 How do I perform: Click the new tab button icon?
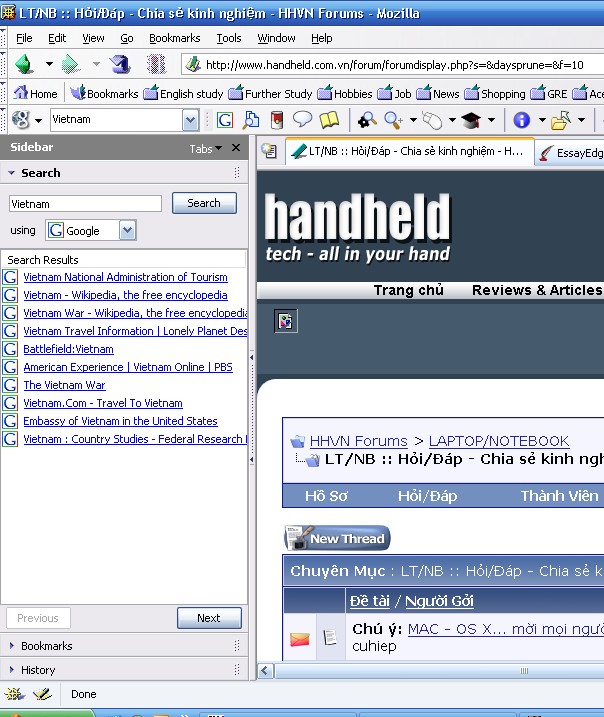point(269,150)
